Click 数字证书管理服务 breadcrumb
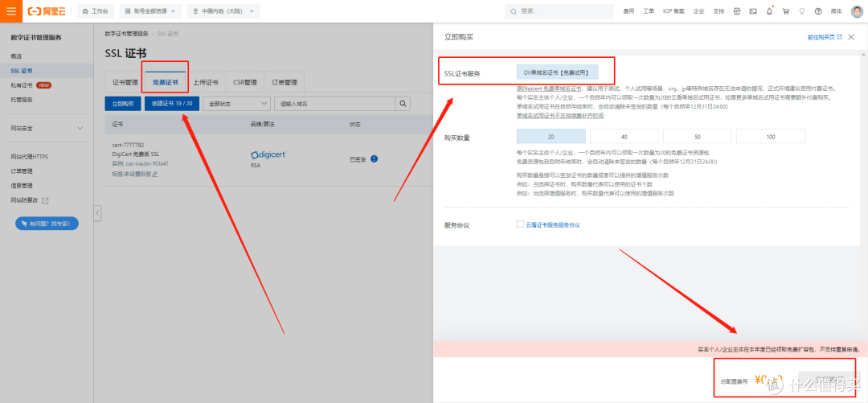The width and height of the screenshot is (868, 403). [126, 34]
